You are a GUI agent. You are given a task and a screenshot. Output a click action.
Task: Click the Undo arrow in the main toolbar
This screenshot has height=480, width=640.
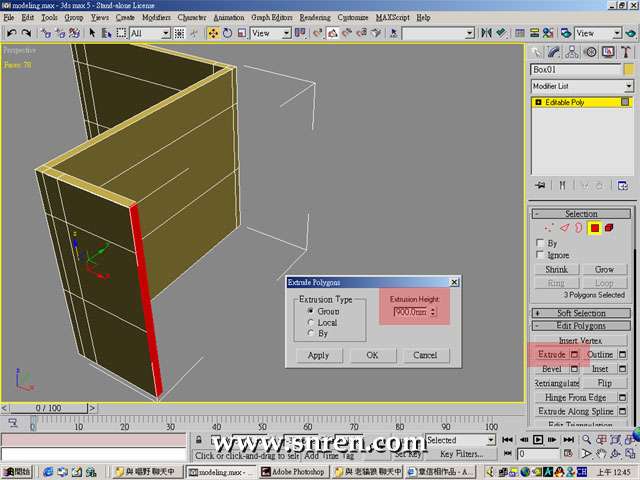11,33
